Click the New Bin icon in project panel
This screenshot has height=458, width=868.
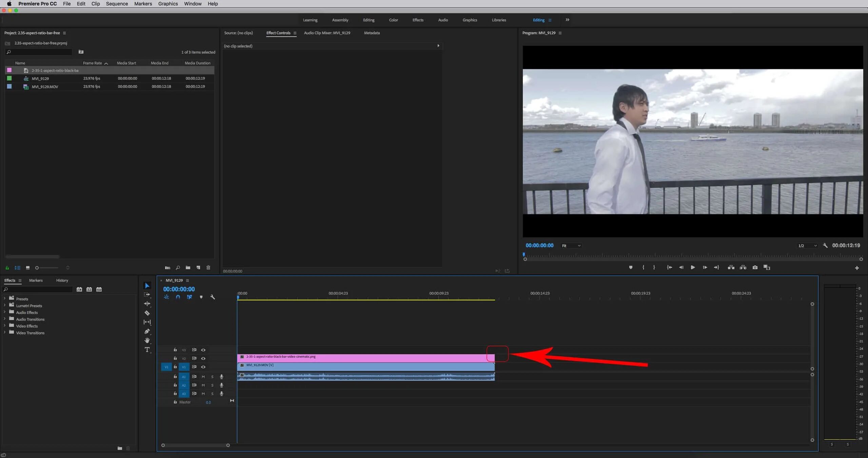click(x=188, y=268)
